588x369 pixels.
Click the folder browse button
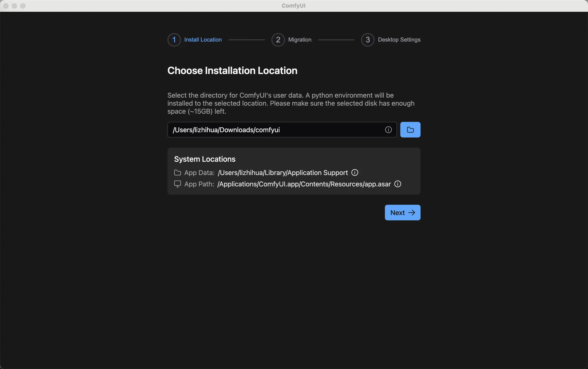coord(410,130)
